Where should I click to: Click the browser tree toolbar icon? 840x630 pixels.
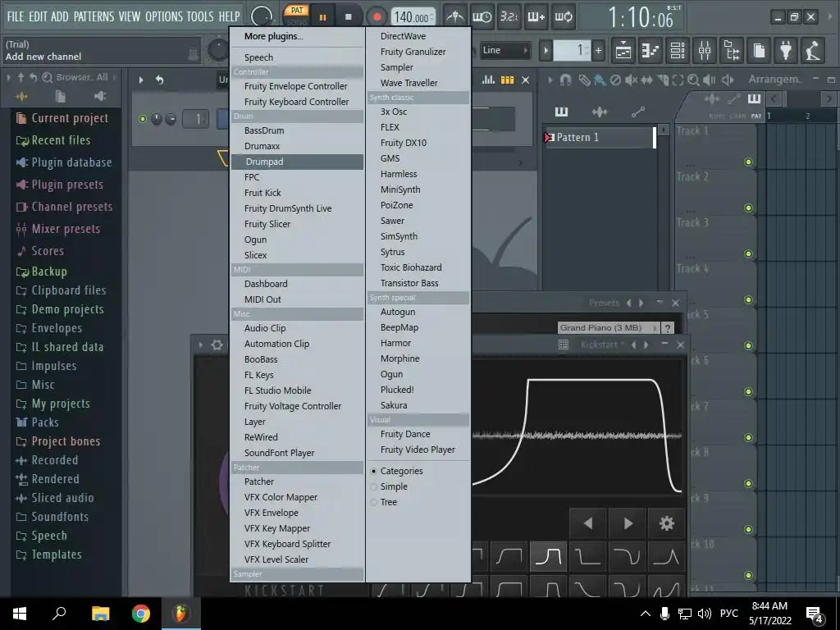(x=732, y=51)
